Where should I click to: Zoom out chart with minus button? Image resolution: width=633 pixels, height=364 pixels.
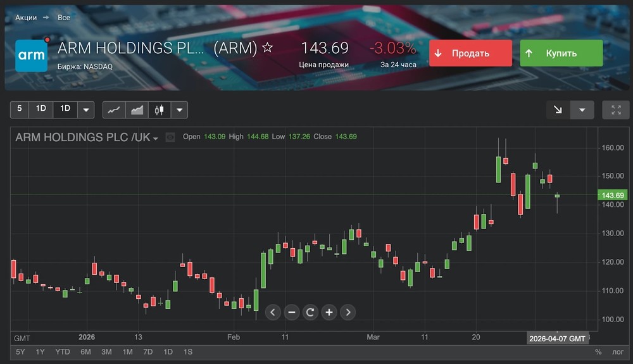tap(291, 311)
